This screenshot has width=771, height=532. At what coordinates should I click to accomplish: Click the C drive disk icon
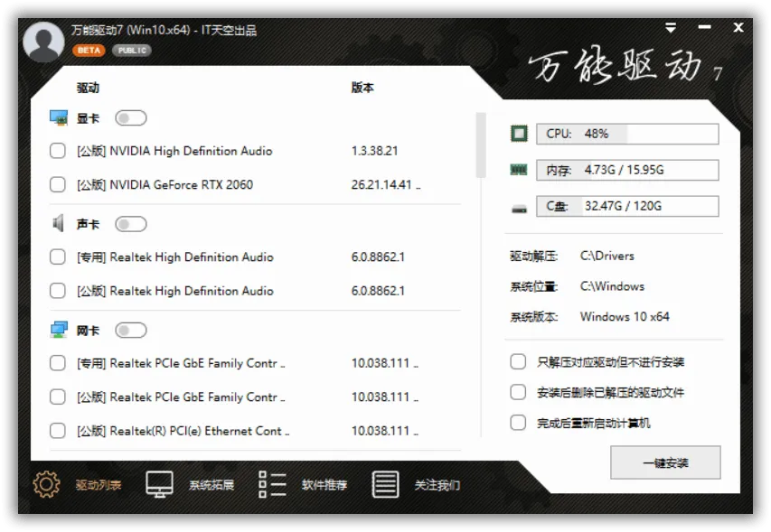pyautogui.click(x=519, y=209)
